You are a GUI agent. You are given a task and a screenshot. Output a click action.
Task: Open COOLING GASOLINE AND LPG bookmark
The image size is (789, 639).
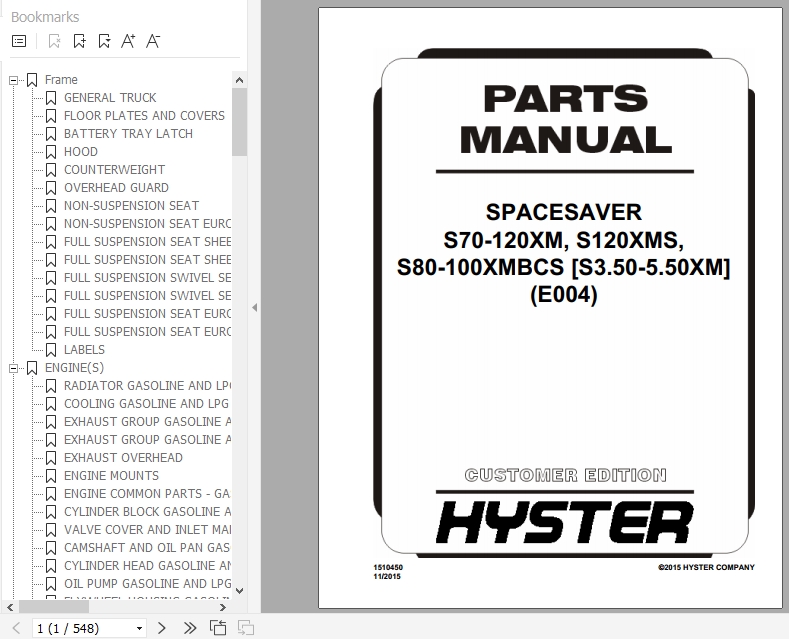tap(146, 404)
